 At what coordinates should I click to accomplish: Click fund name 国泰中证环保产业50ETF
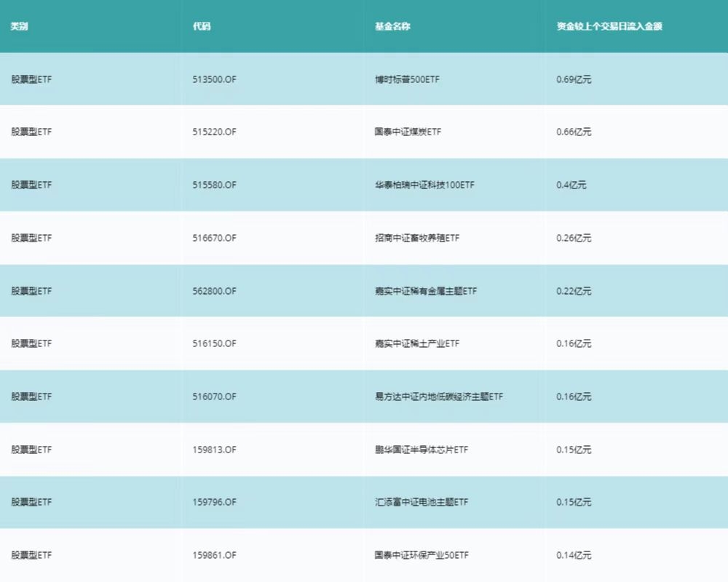tap(422, 555)
